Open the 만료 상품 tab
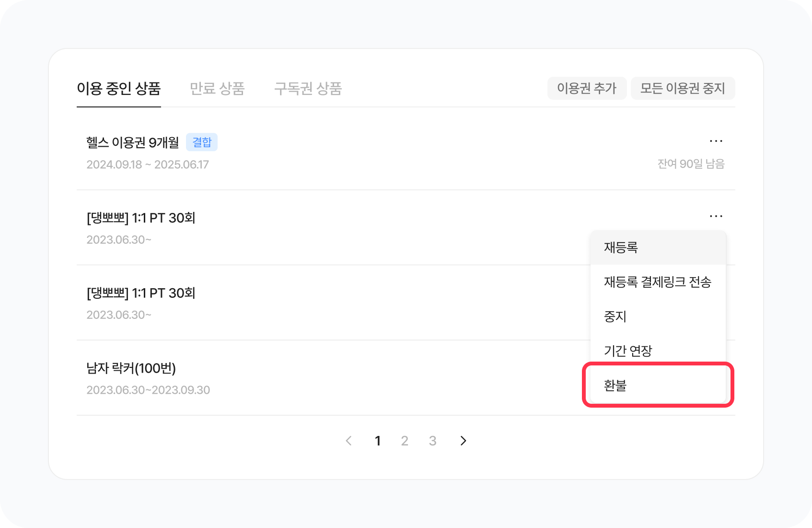The width and height of the screenshot is (812, 528). 217,89
